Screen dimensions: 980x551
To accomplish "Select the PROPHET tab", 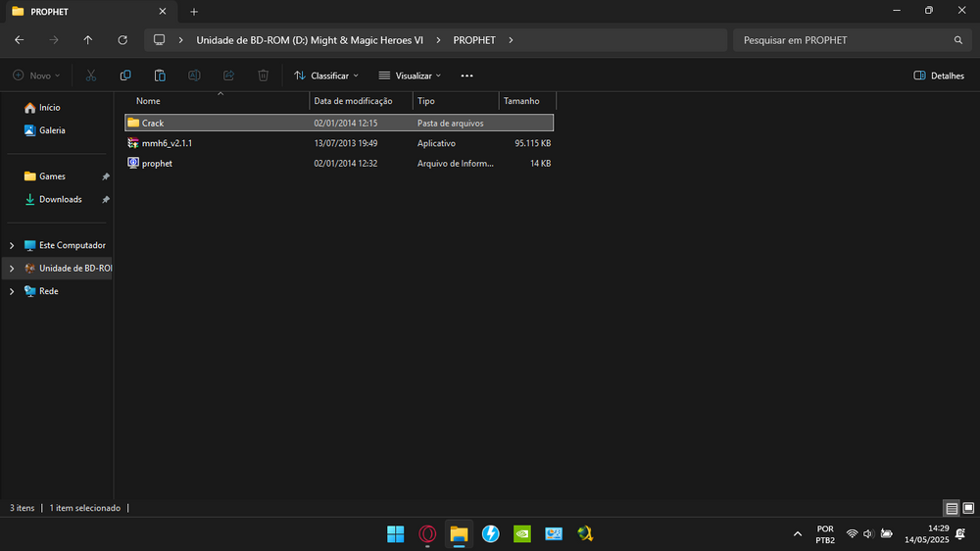I will pos(89,12).
